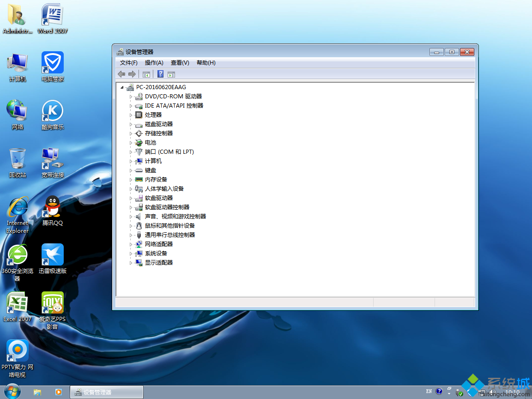Expand the DVD/CD-ROM 驱动器 node
Screen dimensions: 532x399
click(x=131, y=96)
